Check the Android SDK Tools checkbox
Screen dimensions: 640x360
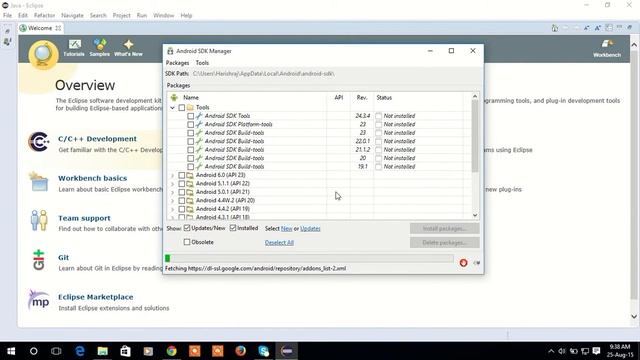[190, 116]
